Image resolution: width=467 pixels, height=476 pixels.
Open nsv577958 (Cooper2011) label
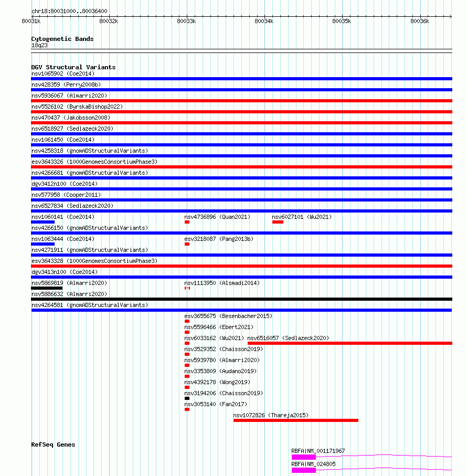click(x=66, y=195)
